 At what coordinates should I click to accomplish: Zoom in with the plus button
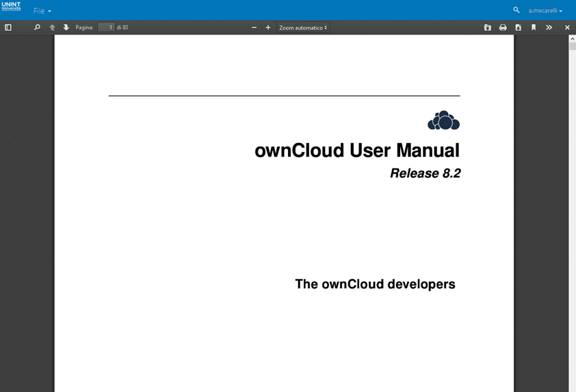point(268,27)
